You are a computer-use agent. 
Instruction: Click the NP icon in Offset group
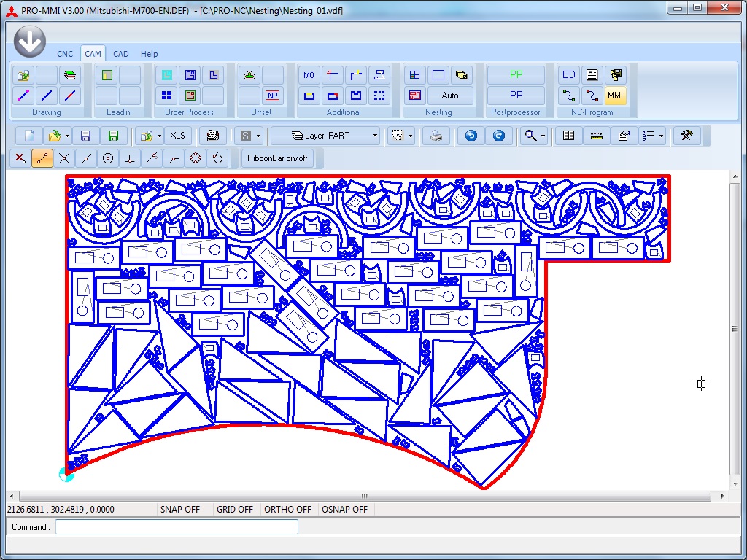[273, 96]
